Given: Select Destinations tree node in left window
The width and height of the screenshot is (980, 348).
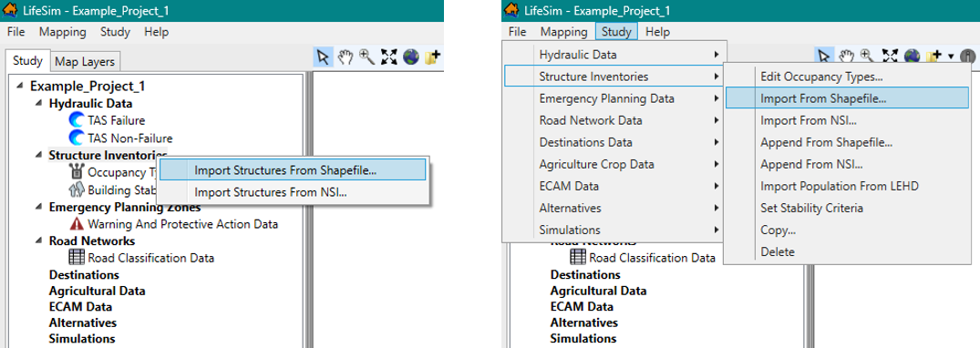Looking at the screenshot, I should [85, 274].
